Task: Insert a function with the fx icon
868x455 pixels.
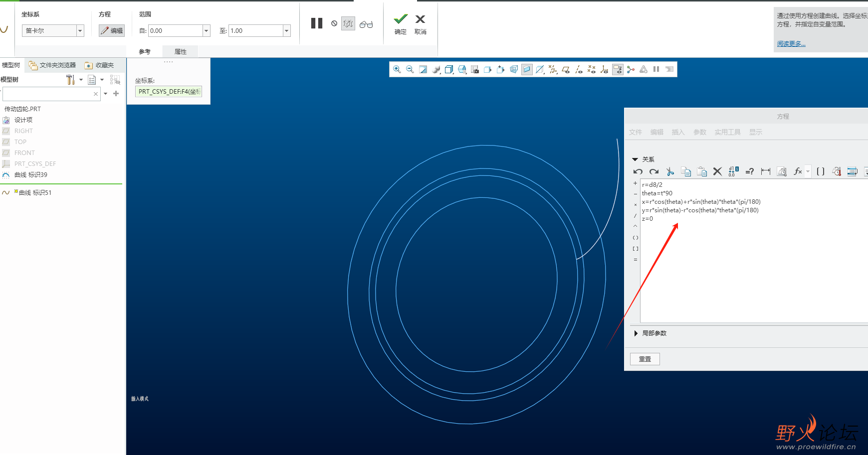Action: (x=798, y=171)
